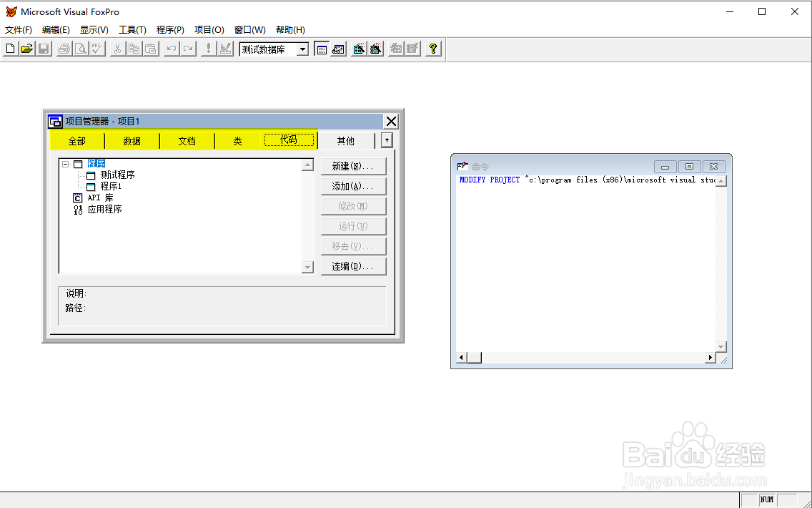Screen dimensions: 812x508
Task: Click the Open file folder icon
Action: 27,49
